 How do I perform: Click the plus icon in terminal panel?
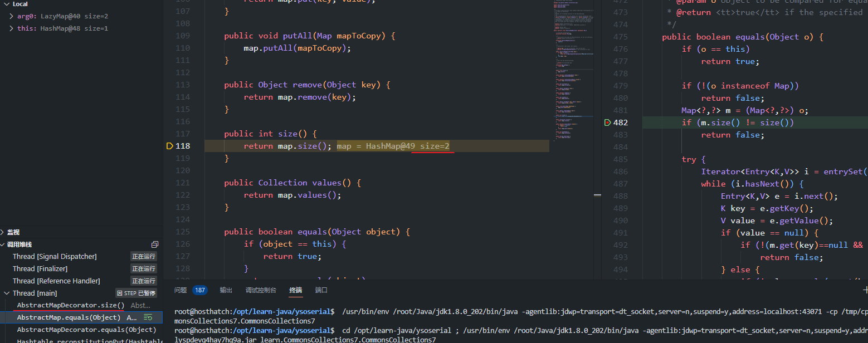(x=865, y=290)
